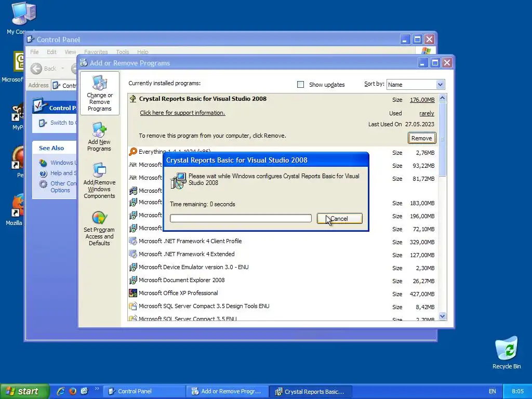
Task: Select Microsoft .NET Framework 4 Extended row
Action: [283, 254]
